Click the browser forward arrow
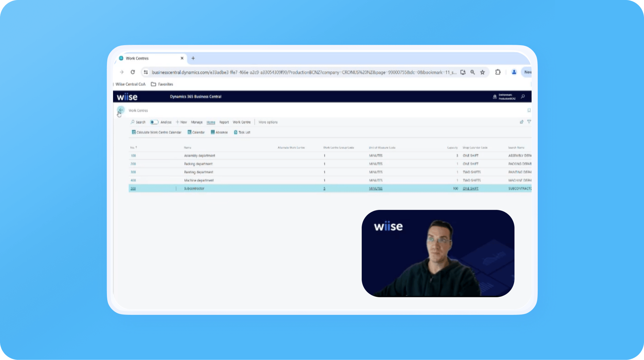The width and height of the screenshot is (644, 360). point(122,72)
